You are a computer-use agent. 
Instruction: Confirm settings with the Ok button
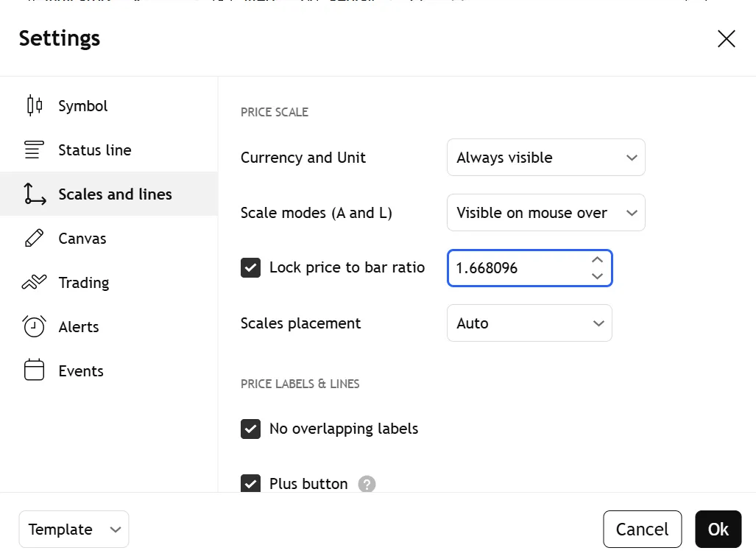pos(718,530)
